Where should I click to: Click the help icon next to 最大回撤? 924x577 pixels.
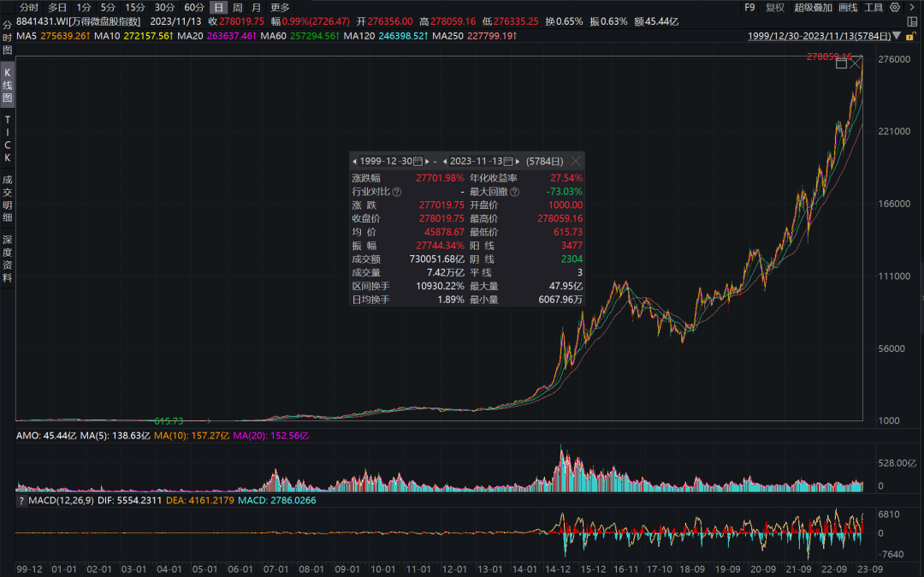coord(514,192)
